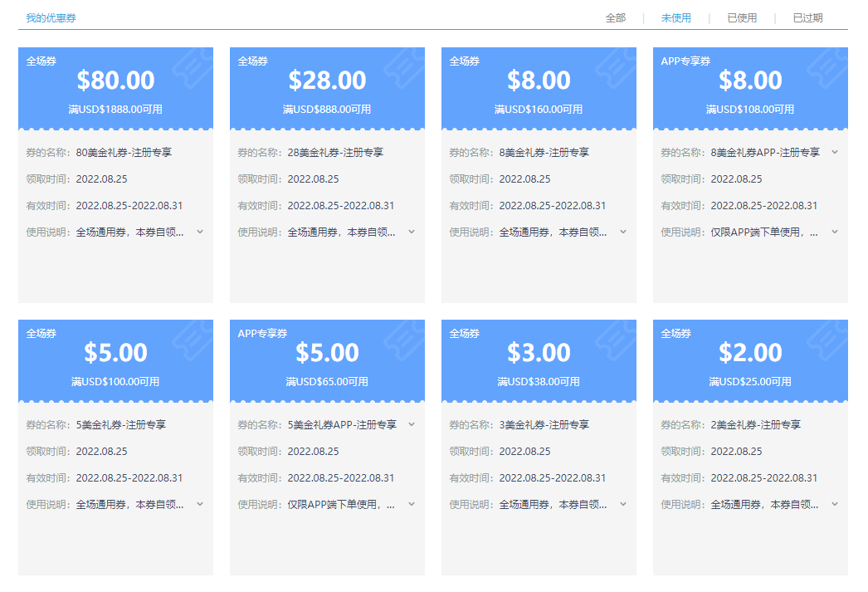Click the APP专享券 label on the $5.00 coupon
868x592 pixels.
262,334
